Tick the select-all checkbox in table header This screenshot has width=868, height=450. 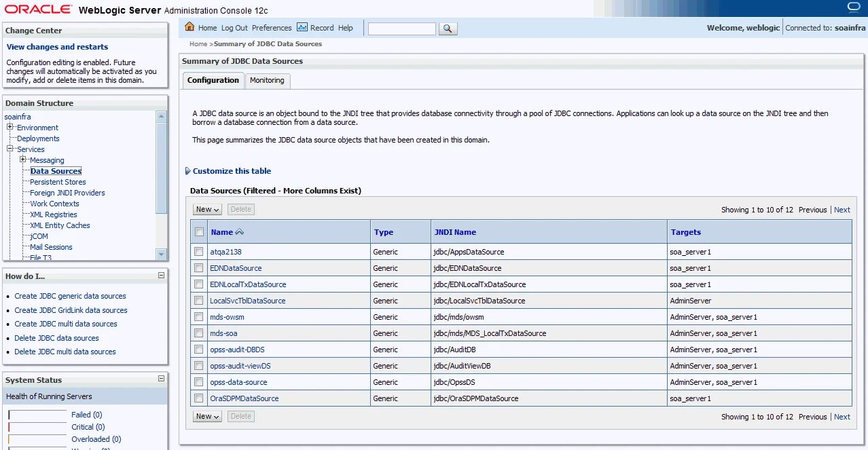tap(199, 232)
